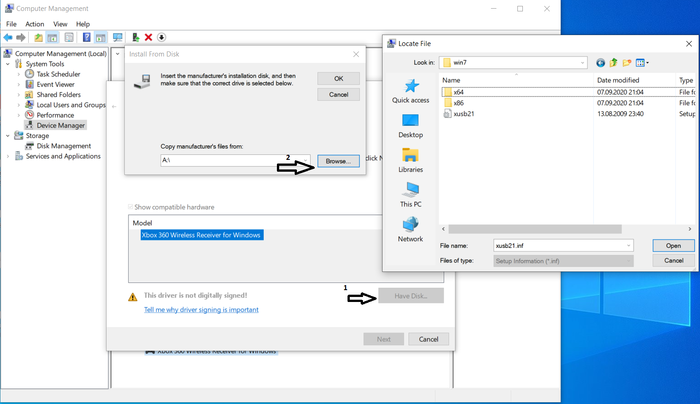The width and height of the screenshot is (700, 404).
Task: Open the File name dropdown arrow
Action: 628,246
